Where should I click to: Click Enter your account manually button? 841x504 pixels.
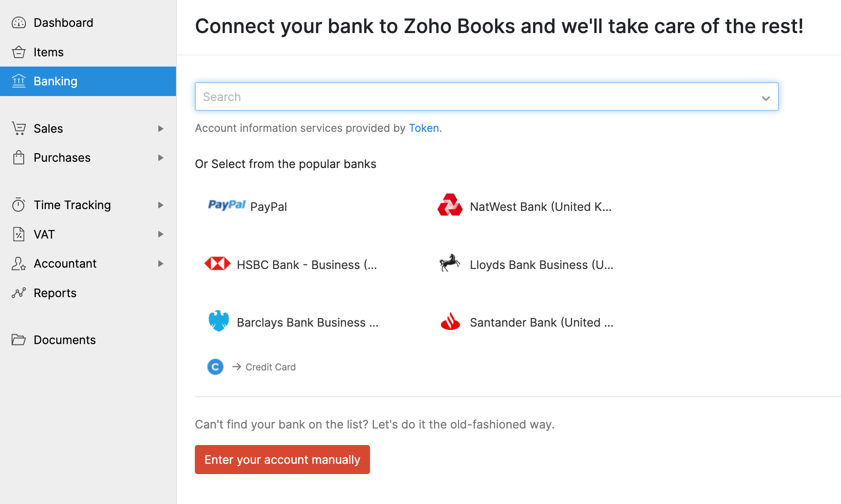(282, 459)
